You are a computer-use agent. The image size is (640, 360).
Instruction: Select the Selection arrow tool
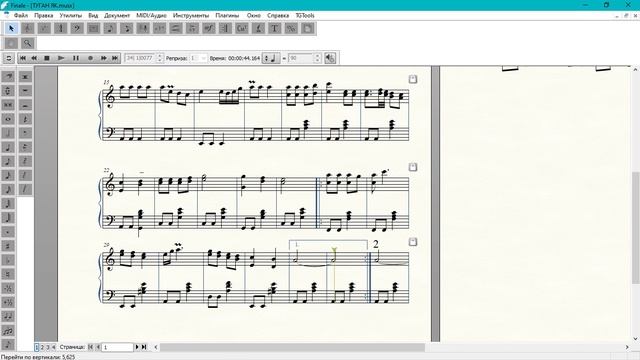click(11, 28)
